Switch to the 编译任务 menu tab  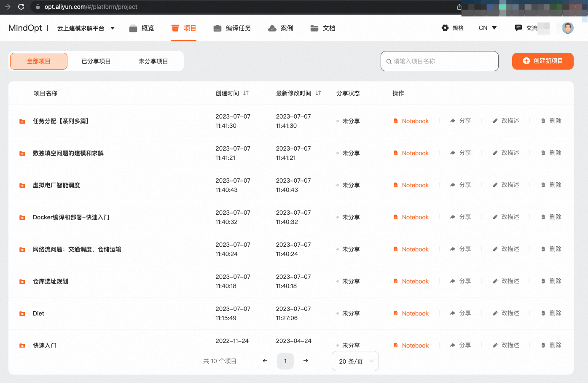tap(232, 28)
